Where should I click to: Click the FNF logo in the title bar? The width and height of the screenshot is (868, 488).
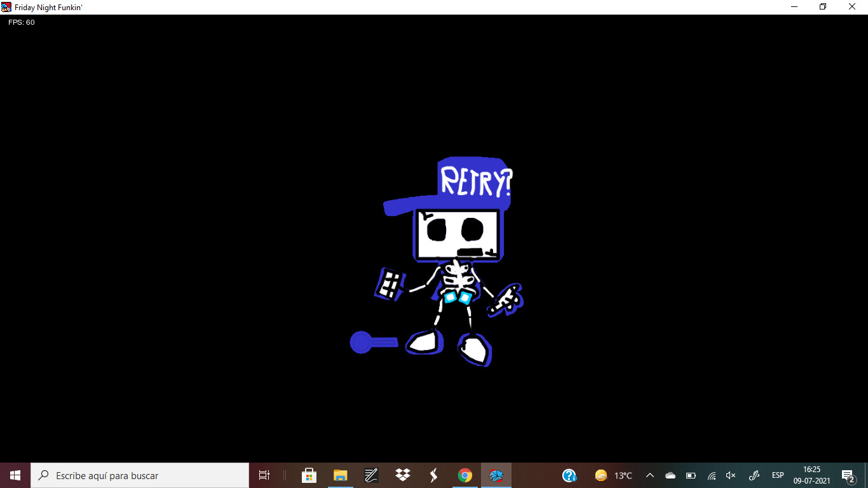(5, 6)
